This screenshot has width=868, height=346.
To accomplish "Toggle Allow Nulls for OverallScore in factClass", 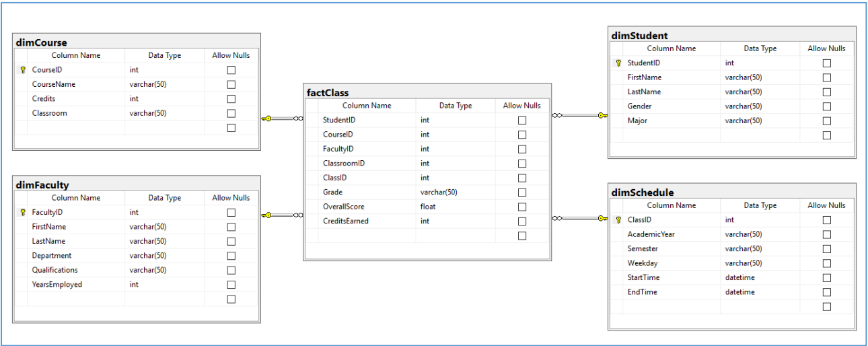I will (x=521, y=207).
